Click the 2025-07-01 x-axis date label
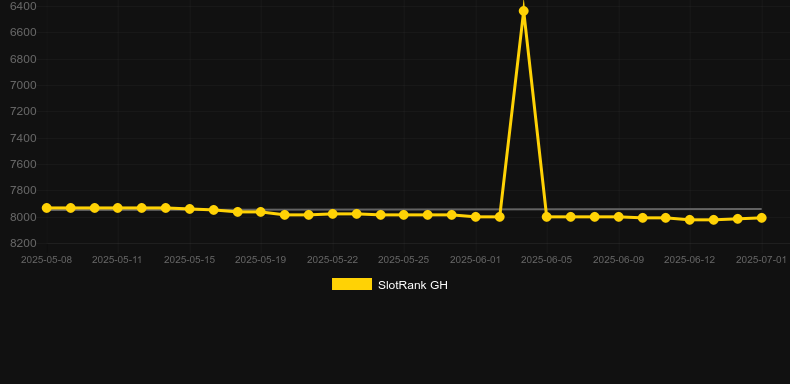The image size is (790, 384). coord(761,260)
